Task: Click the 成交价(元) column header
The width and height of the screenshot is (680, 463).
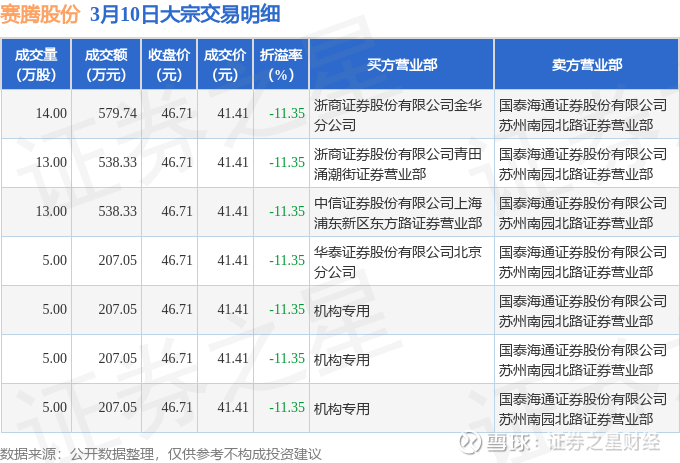Action: [x=225, y=65]
